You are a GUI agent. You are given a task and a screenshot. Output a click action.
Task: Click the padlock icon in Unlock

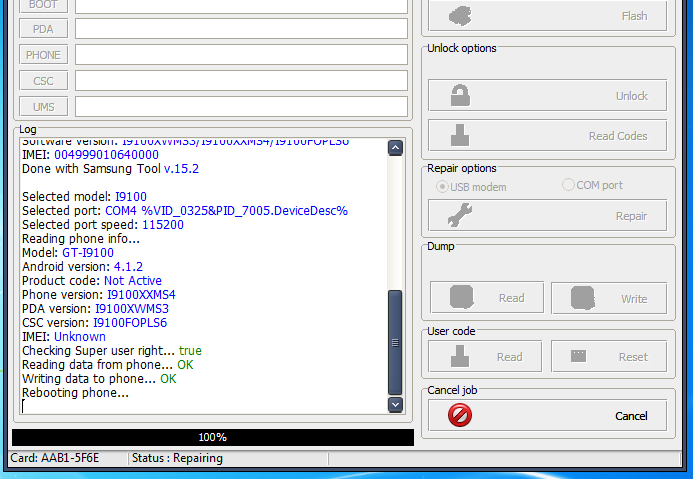(x=460, y=95)
